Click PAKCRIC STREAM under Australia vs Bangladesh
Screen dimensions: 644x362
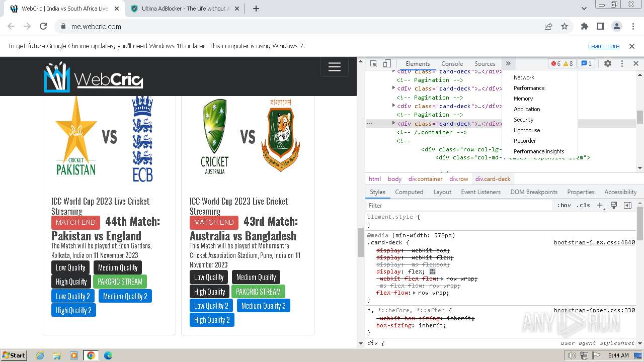point(258,292)
